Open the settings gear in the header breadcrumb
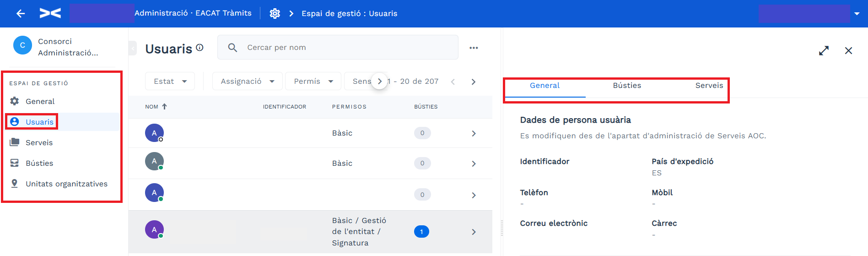This screenshot has width=868, height=256. coord(275,13)
